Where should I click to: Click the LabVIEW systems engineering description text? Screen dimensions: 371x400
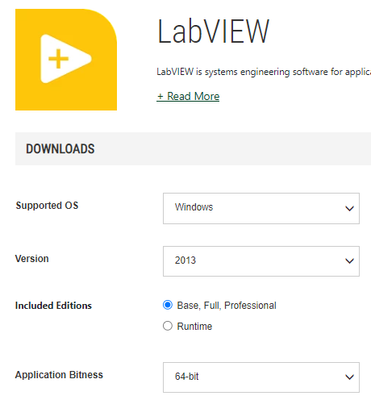click(263, 72)
